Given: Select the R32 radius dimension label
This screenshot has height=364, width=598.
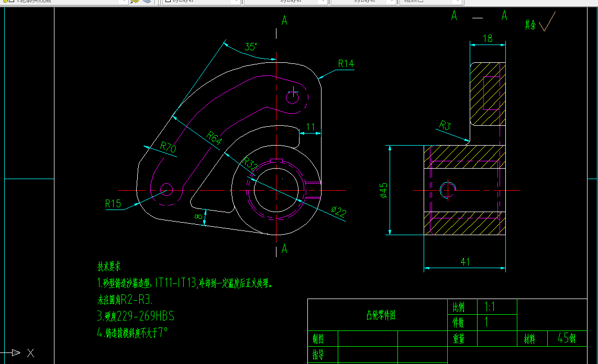Looking at the screenshot, I should tap(251, 164).
